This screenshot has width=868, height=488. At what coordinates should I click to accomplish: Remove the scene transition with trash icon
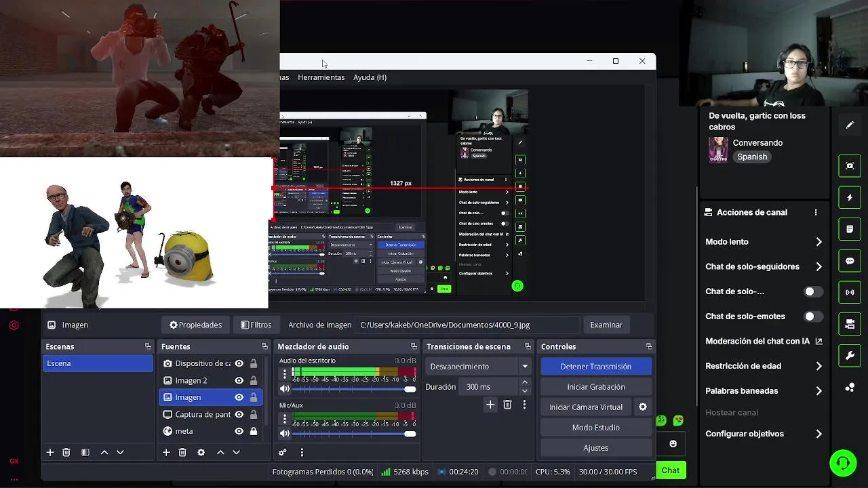(507, 405)
